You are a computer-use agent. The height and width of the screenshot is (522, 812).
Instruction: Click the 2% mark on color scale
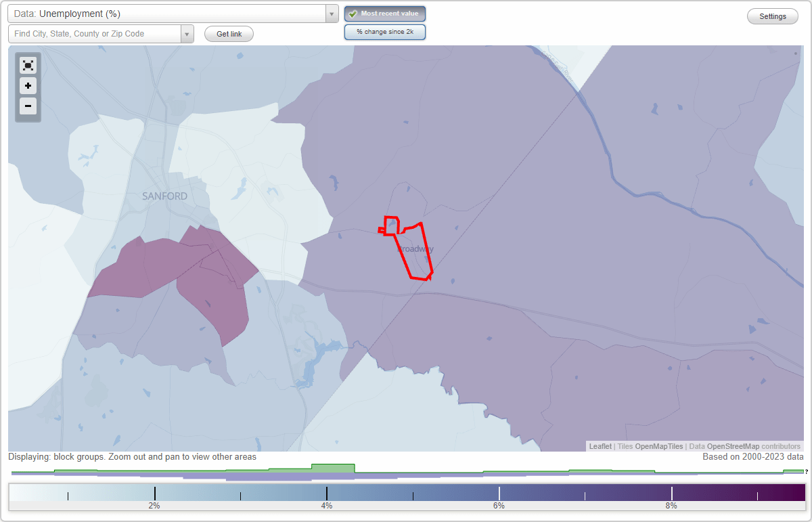[x=154, y=505]
